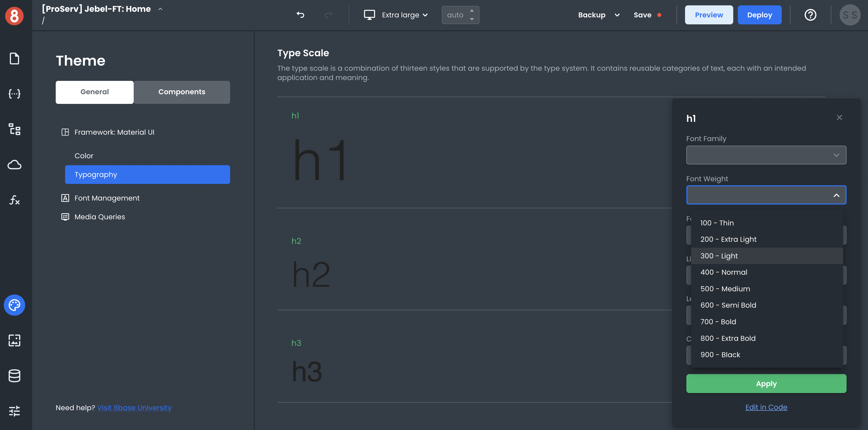Select 700 - Bold font weight option
Viewport: 868px width, 430px height.
718,322
